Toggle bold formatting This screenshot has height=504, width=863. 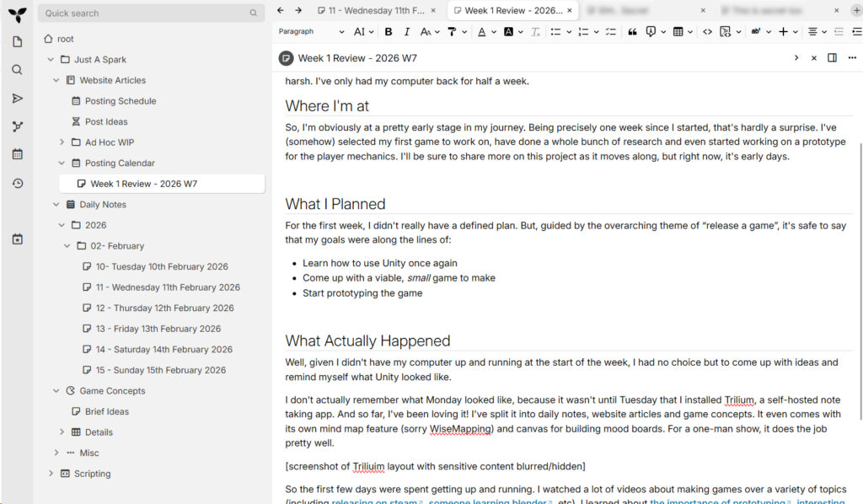click(389, 32)
